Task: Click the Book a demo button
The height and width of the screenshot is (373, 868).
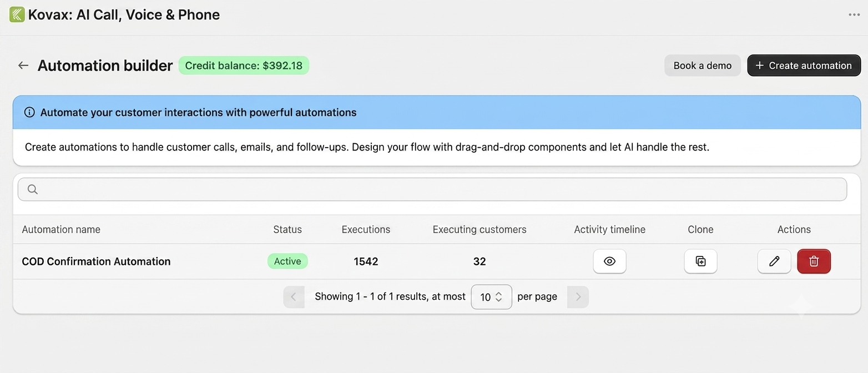Action: point(702,65)
